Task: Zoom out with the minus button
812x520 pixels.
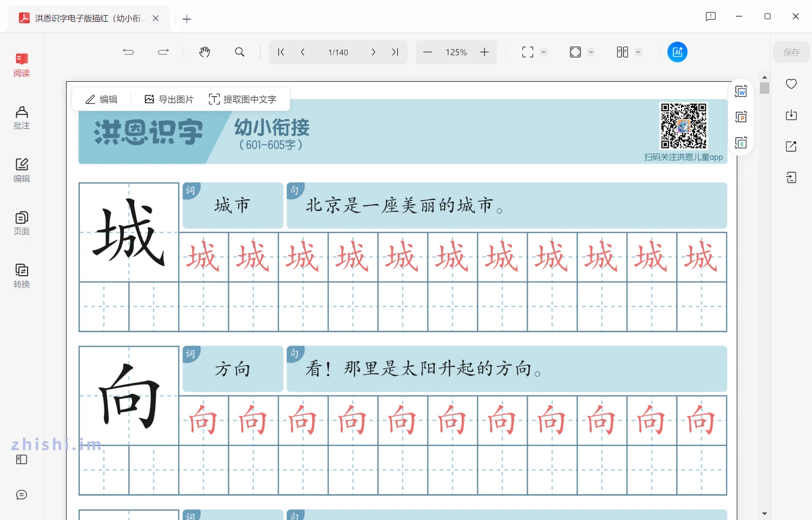Action: [x=428, y=52]
